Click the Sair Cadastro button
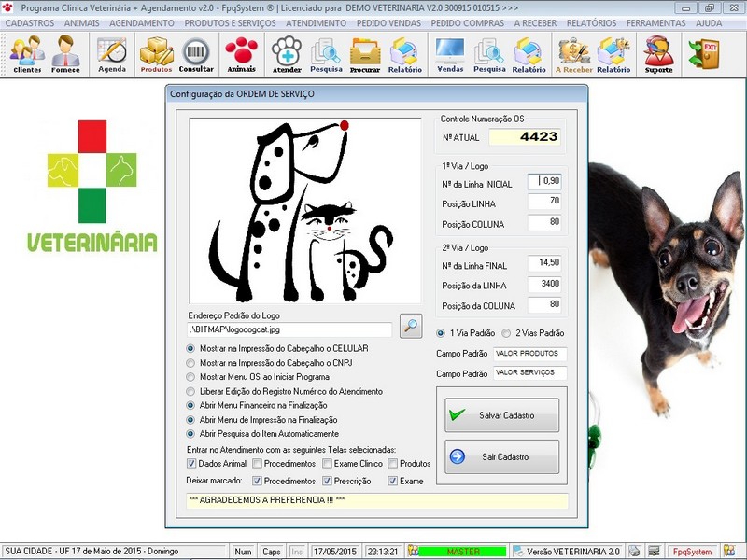The width and height of the screenshot is (747, 560). (x=501, y=456)
